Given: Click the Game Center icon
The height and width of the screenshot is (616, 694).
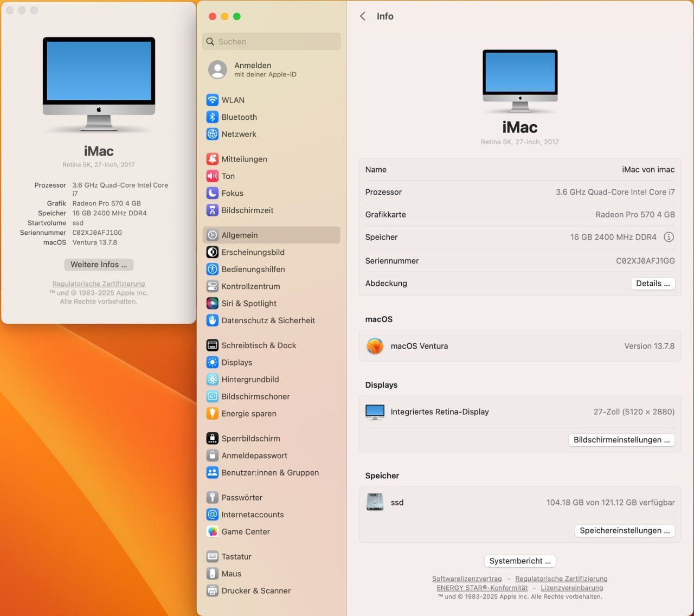Looking at the screenshot, I should coord(212,532).
